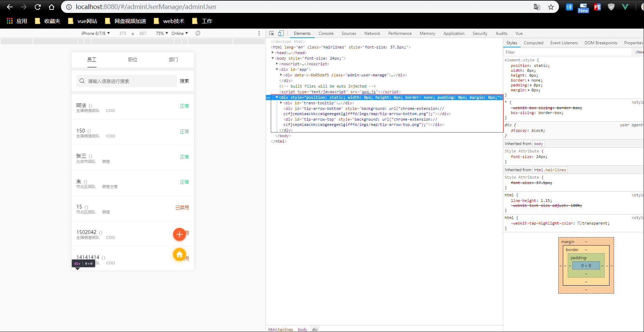The width and height of the screenshot is (644, 332).
Task: Collapse the body element node
Action: (273, 58)
